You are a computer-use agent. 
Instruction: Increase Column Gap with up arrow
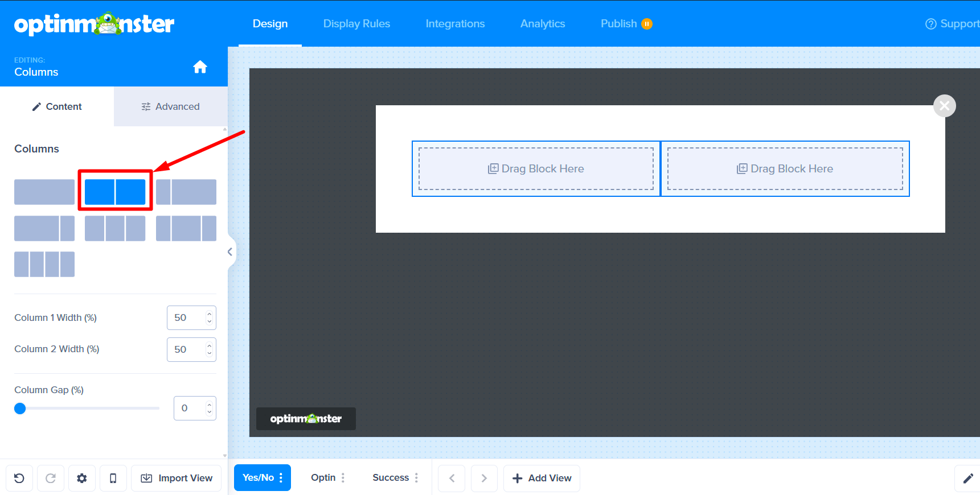tap(210, 404)
